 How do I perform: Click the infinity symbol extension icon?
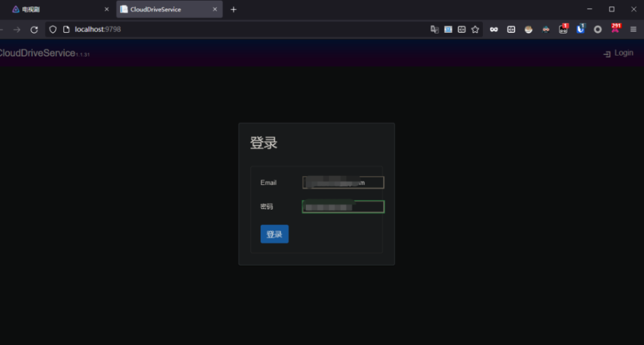coord(494,30)
